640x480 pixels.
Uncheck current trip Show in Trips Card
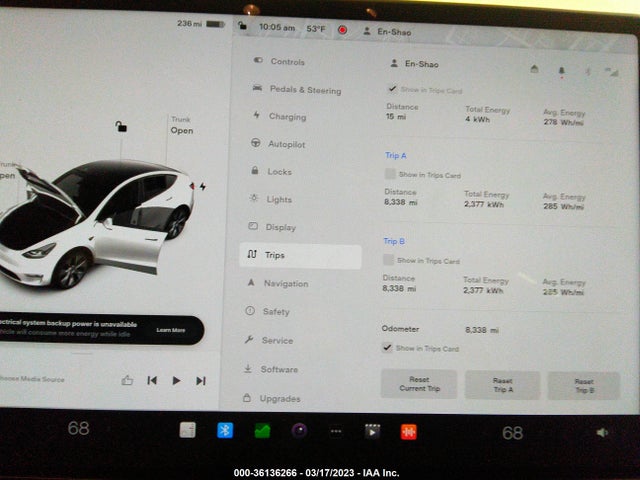[x=392, y=89]
